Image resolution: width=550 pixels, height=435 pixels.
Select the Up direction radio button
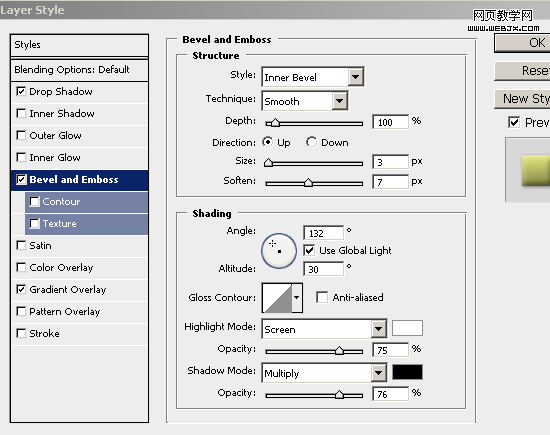(268, 142)
